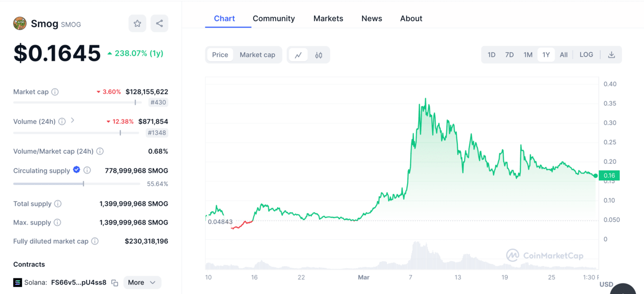This screenshot has width=644, height=294.
Task: Click the Volume rank progress bar
Action: (x=76, y=133)
